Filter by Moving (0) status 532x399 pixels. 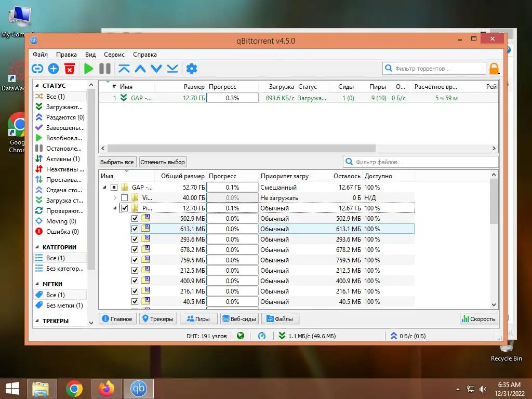(60, 221)
